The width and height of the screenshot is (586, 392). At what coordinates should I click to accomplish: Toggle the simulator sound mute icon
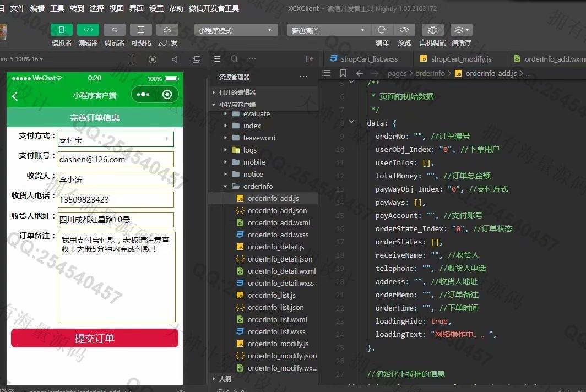click(175, 59)
